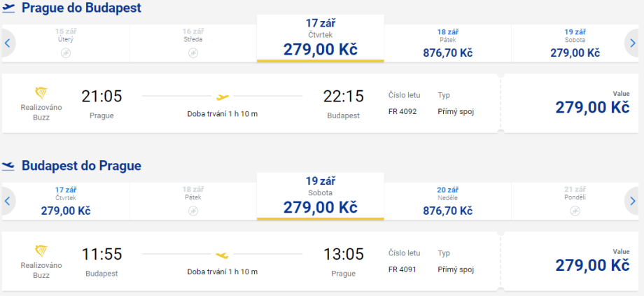This screenshot has height=296, width=644.
Task: Select outbound 18 zář Pátek date tab
Action: [x=448, y=43]
